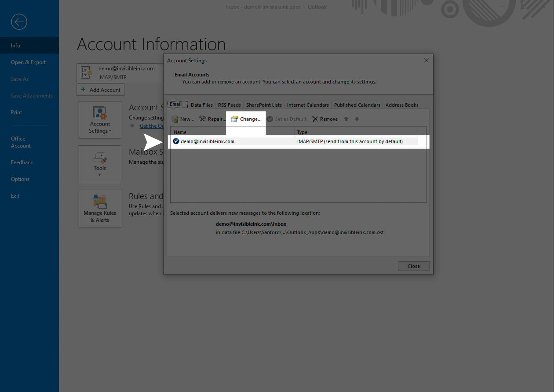The width and height of the screenshot is (554, 392).
Task: Click Set as Default
Action: [x=286, y=119]
